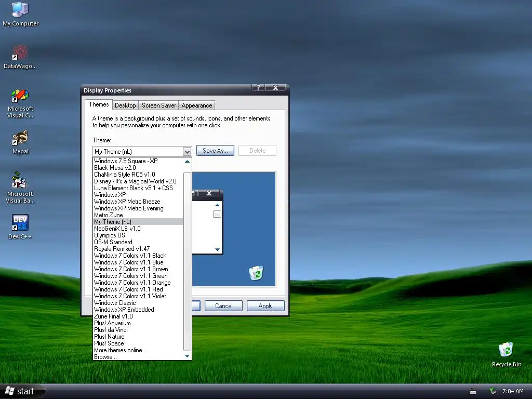532x399 pixels.
Task: Pick the Zune Final v1.0 theme
Action: [138, 316]
